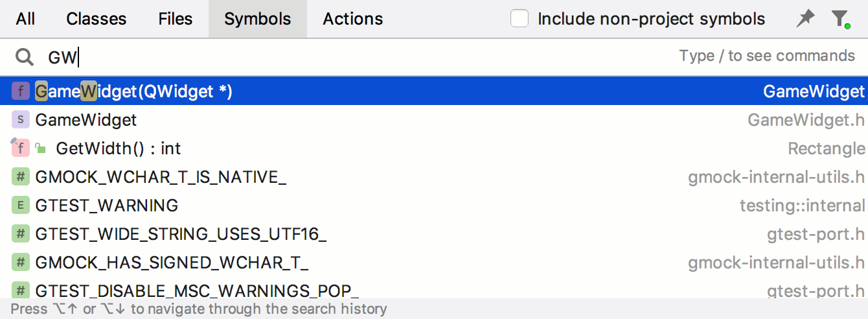Select the GMOCK_HAS_SIGNED_WCHAR_T_ result

434,263
